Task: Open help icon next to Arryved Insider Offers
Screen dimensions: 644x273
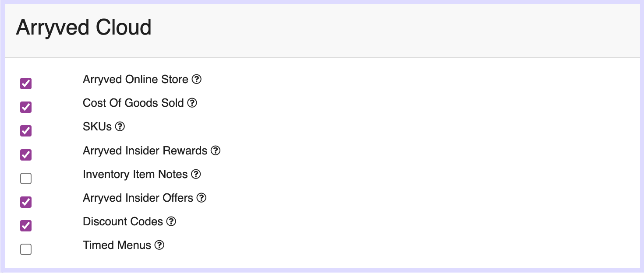Action: pyautogui.click(x=202, y=198)
